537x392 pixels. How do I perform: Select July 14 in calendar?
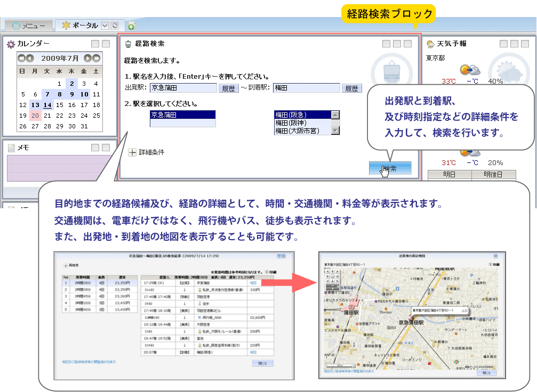[x=47, y=105]
